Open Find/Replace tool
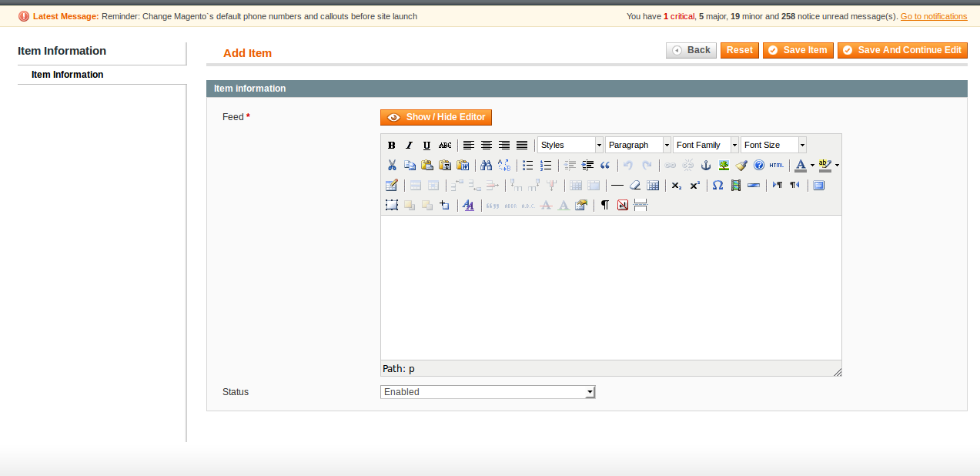The height and width of the screenshot is (476, 980). click(504, 165)
